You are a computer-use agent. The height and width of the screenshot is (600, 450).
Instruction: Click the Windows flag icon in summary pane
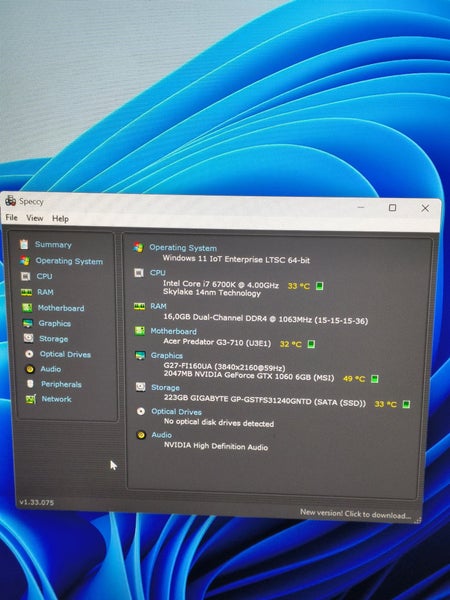point(139,247)
